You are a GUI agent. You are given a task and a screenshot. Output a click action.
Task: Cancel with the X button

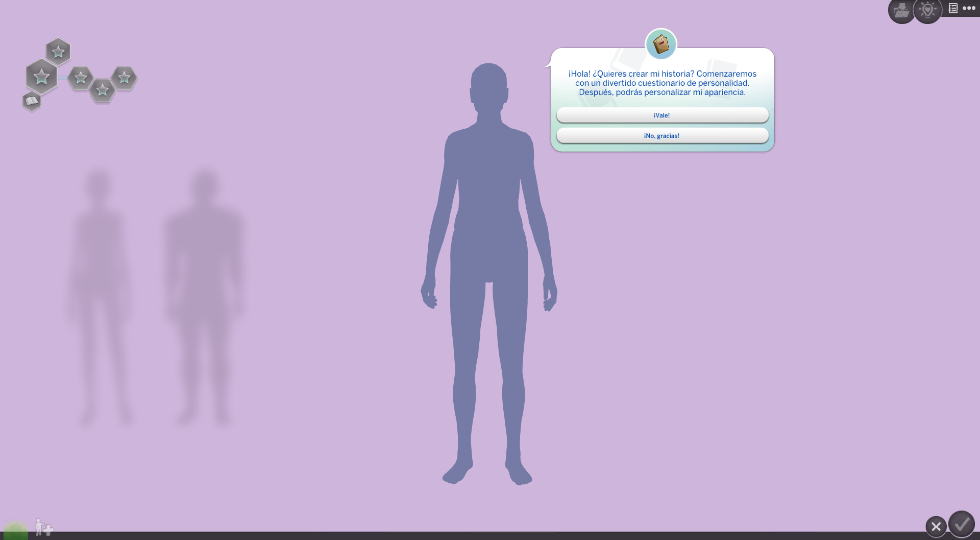click(936, 526)
